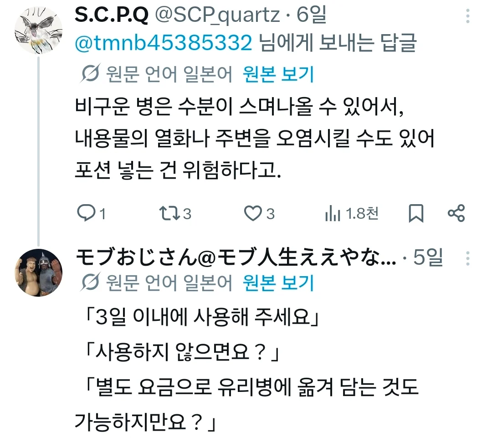Click the translation globe icon on モブおじさん's tweet

click(x=91, y=283)
